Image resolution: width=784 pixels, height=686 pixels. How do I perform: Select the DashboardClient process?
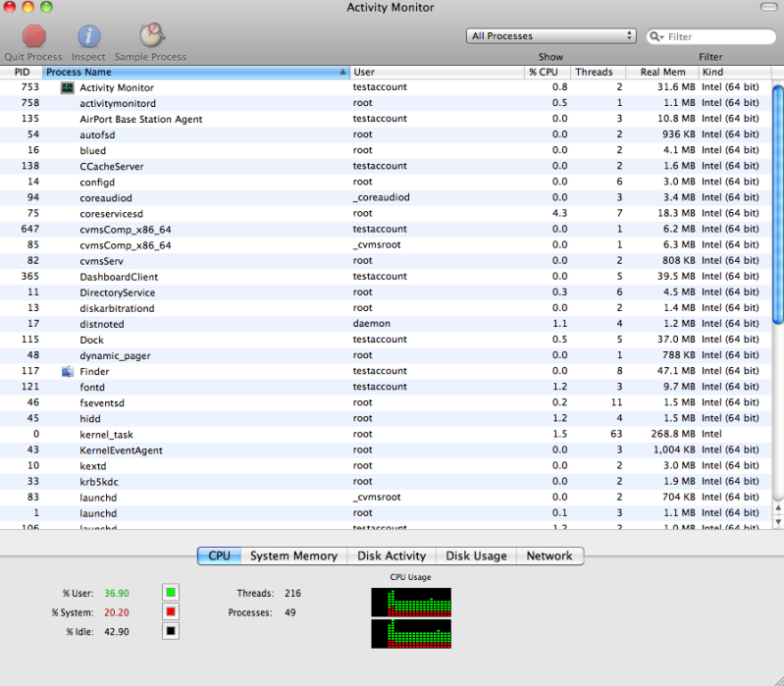[x=386, y=277]
